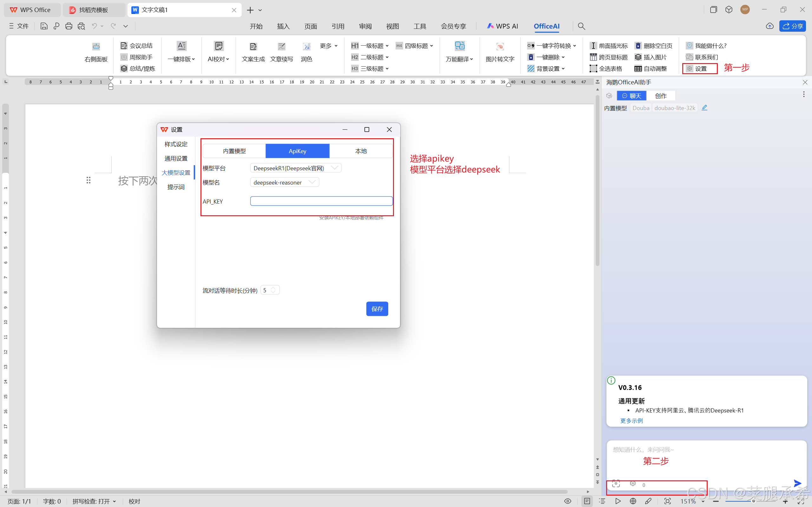
Task: Open the WPS AI ribbon tab
Action: pos(502,26)
